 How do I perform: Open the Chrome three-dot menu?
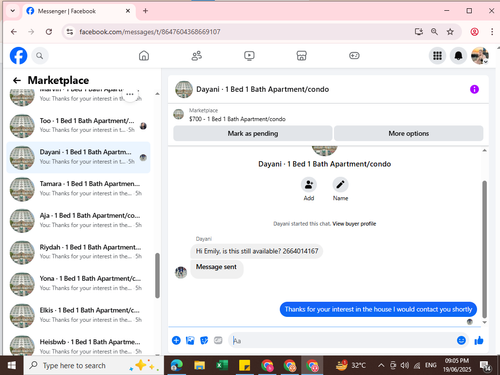click(492, 32)
